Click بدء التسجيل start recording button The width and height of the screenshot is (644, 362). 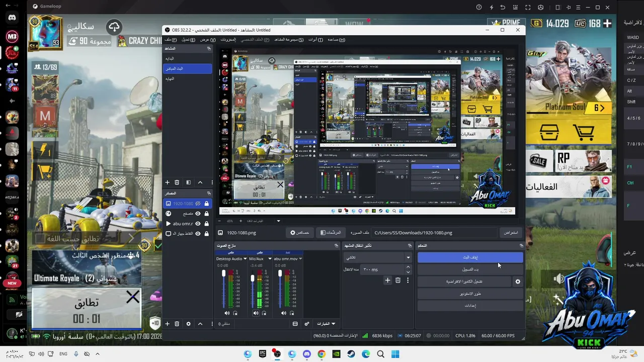point(470,269)
